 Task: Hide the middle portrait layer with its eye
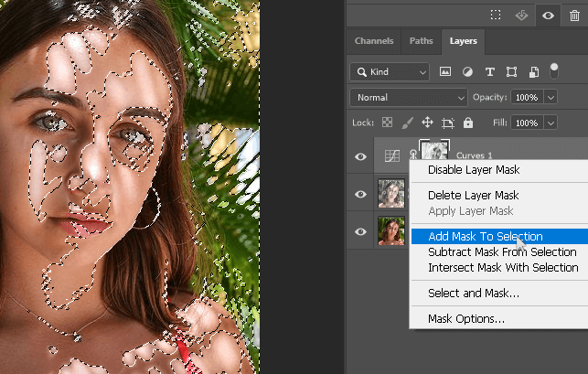pyautogui.click(x=360, y=194)
